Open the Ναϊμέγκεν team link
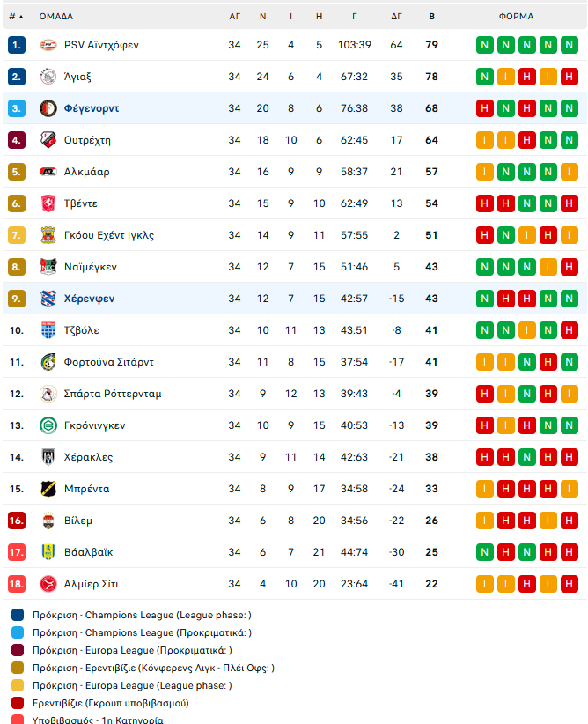The height and width of the screenshot is (724, 588). tap(91, 267)
